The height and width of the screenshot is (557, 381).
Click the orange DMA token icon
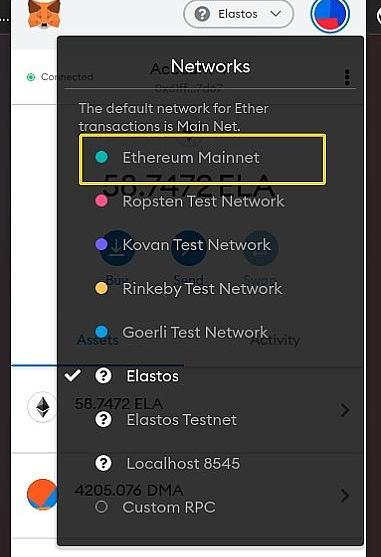tap(42, 494)
